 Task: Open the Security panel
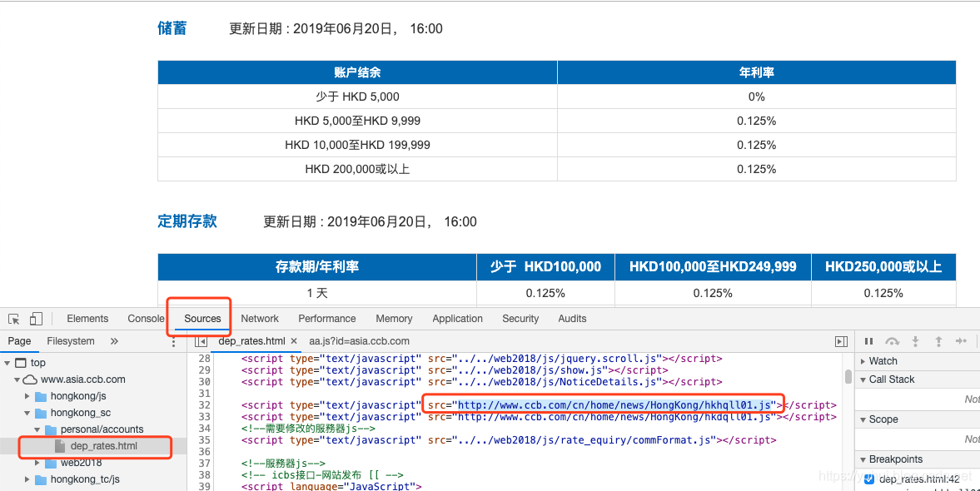point(520,319)
